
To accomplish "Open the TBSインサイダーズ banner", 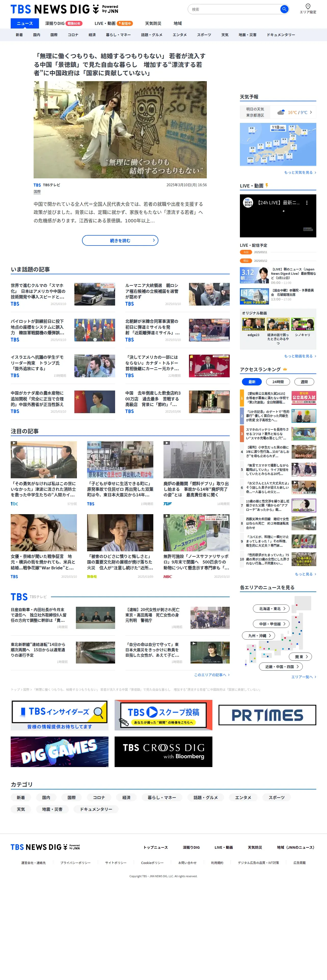I will point(59,715).
